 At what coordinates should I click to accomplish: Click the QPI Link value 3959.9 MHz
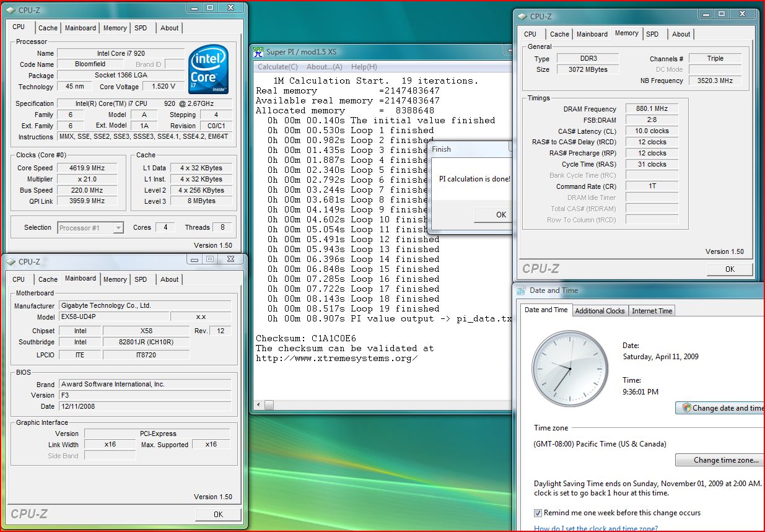point(87,201)
